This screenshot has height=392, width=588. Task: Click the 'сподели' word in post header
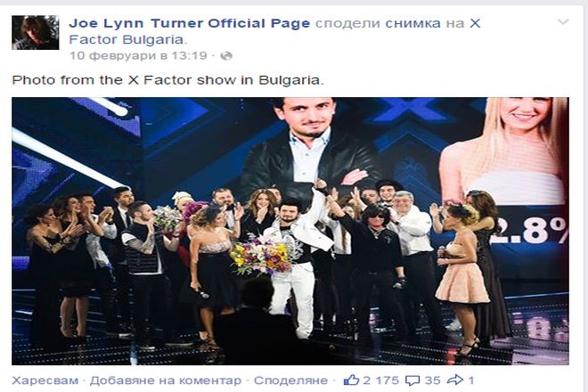tap(348, 23)
